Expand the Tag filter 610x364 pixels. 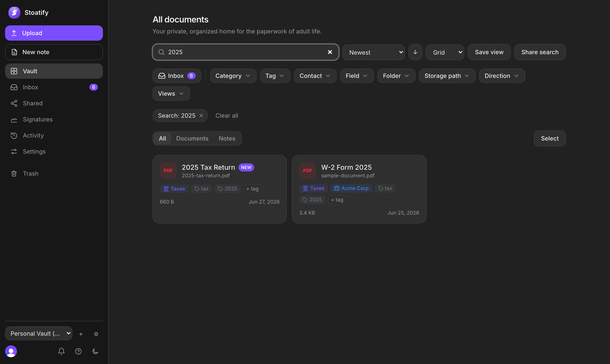275,76
